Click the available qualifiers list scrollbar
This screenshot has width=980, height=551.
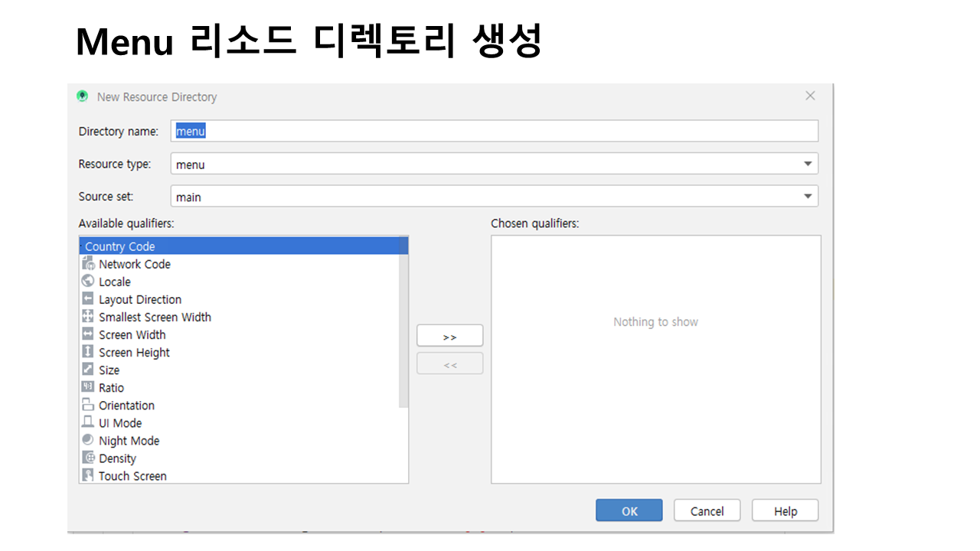coord(403,329)
